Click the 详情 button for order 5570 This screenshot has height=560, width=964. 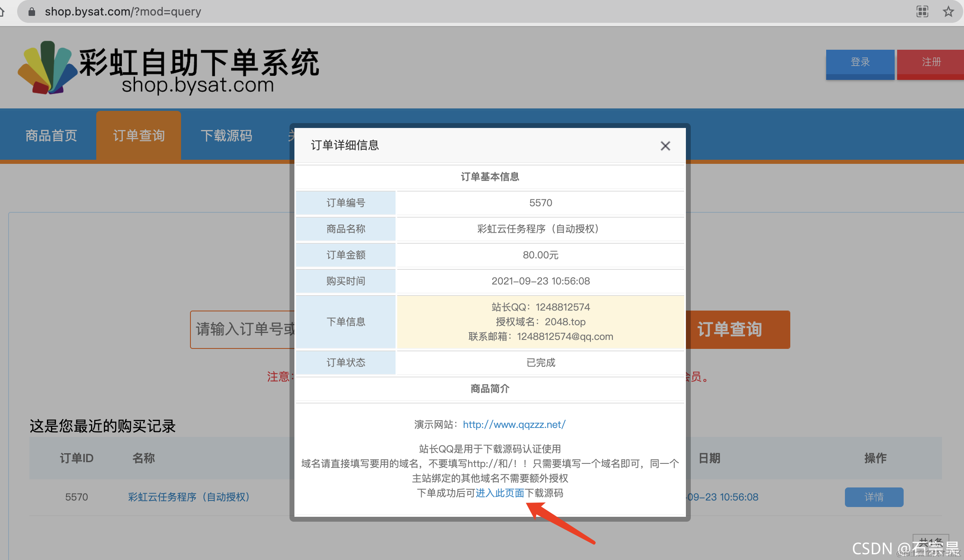[x=874, y=497]
